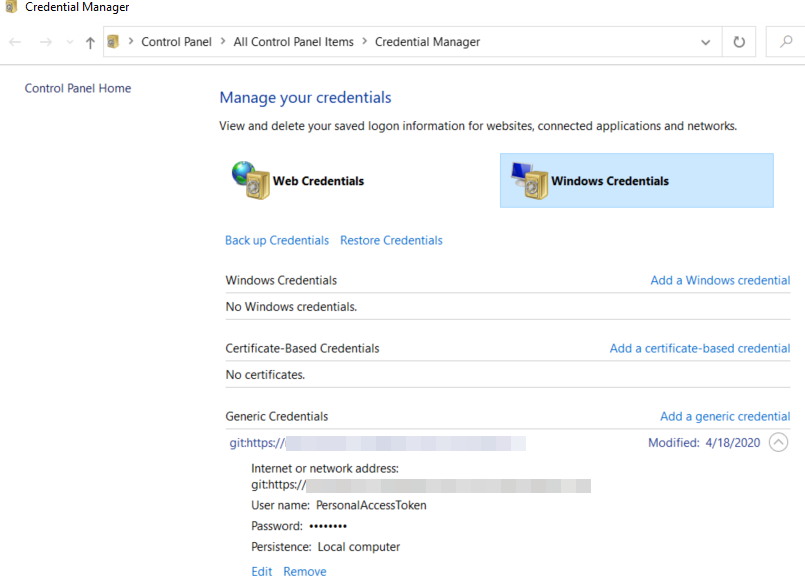
Task: Expand address bar history dropdown
Action: pos(706,42)
